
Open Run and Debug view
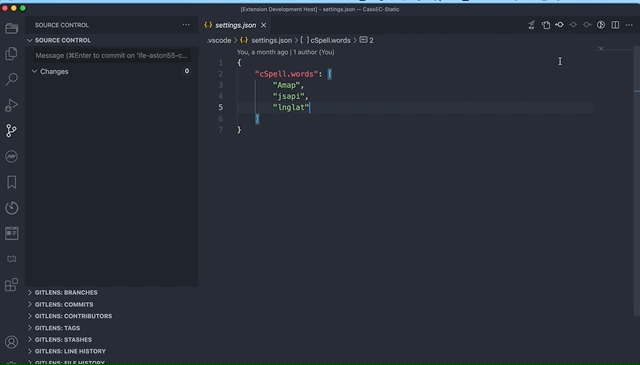pyautogui.click(x=11, y=105)
